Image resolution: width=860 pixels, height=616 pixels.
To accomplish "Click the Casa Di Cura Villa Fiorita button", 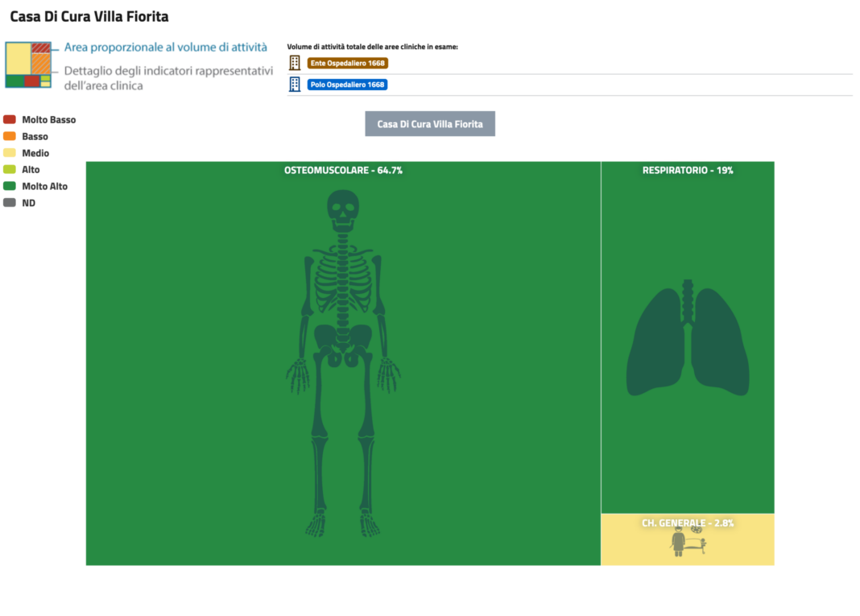I will coord(430,124).
